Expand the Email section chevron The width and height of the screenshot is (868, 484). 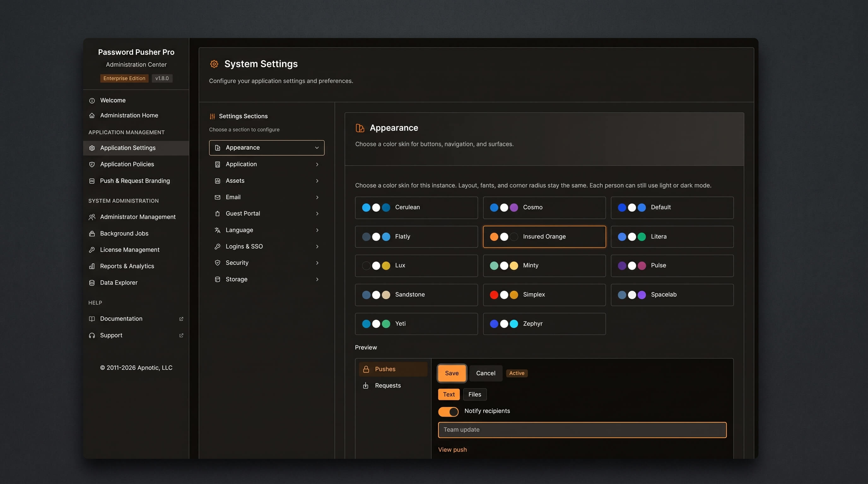[x=317, y=198]
